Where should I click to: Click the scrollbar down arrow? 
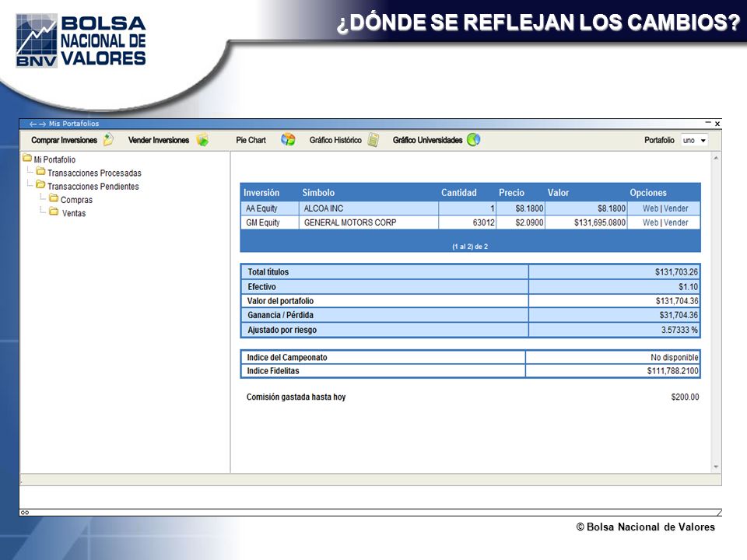click(x=716, y=467)
